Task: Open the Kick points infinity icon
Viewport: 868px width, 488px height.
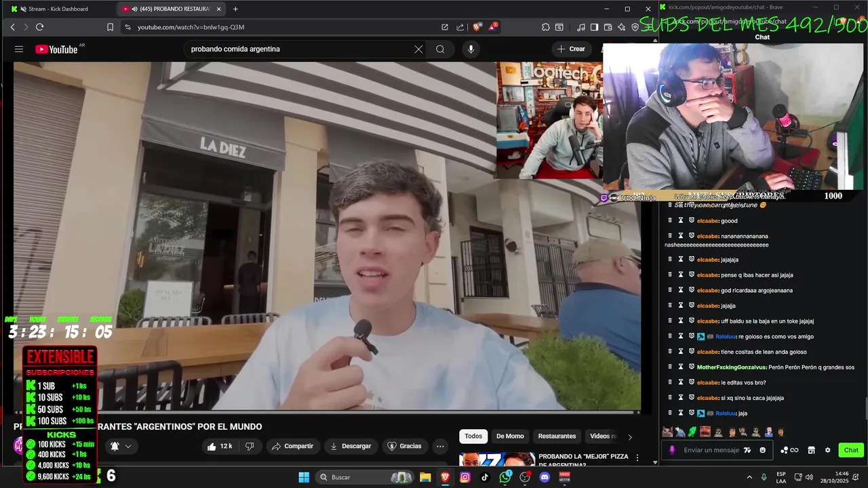Action: pos(790,450)
